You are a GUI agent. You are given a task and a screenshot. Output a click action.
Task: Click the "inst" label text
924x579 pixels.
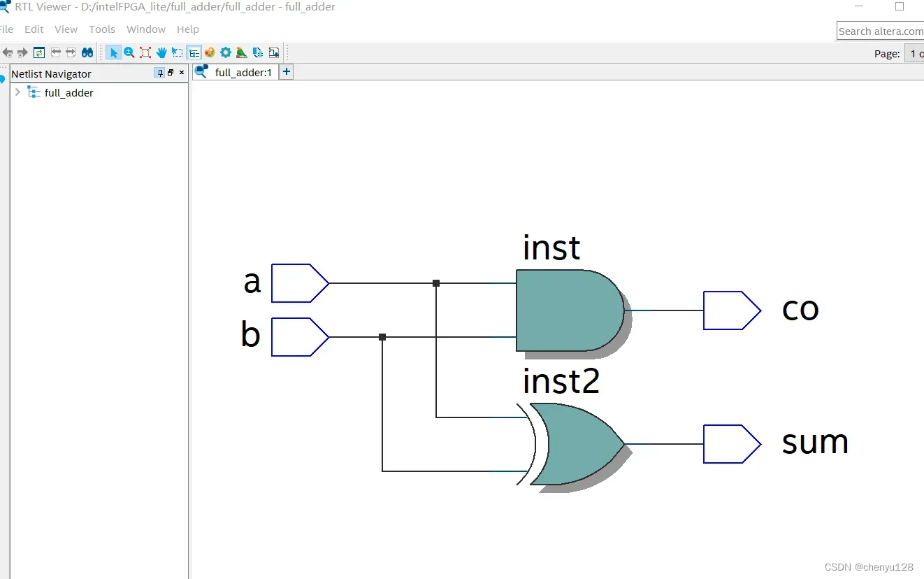tap(551, 248)
